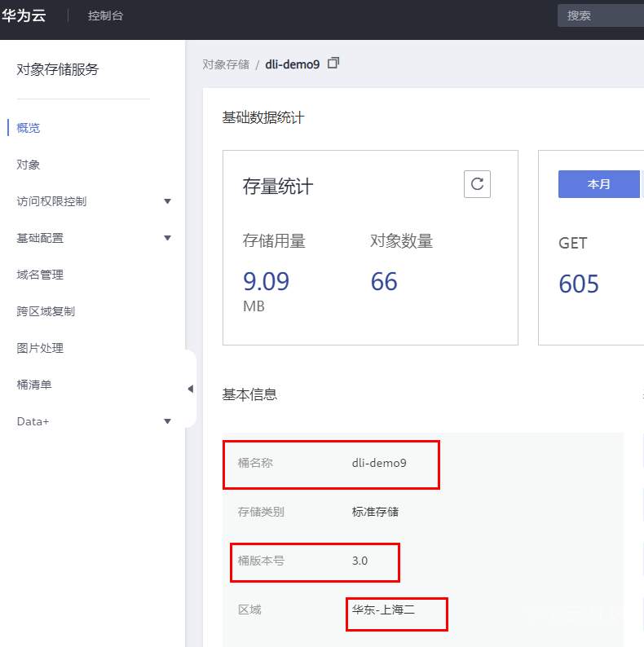Click the 对象存储服务 sidebar title
This screenshot has width=644, height=647.
(58, 69)
